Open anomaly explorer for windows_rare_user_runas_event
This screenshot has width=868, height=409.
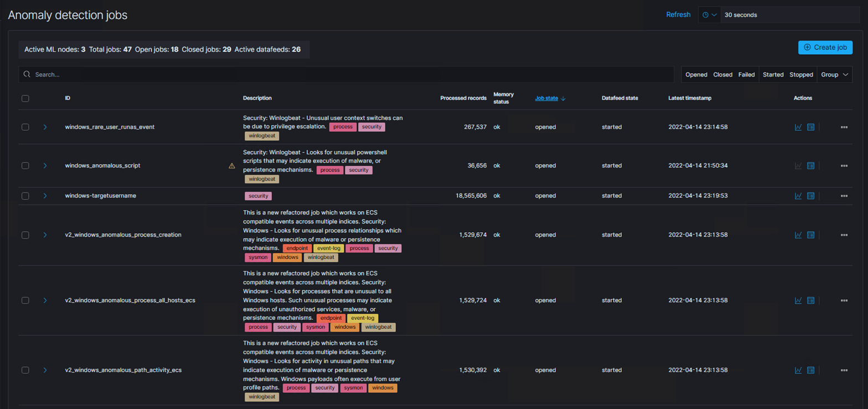click(x=810, y=127)
